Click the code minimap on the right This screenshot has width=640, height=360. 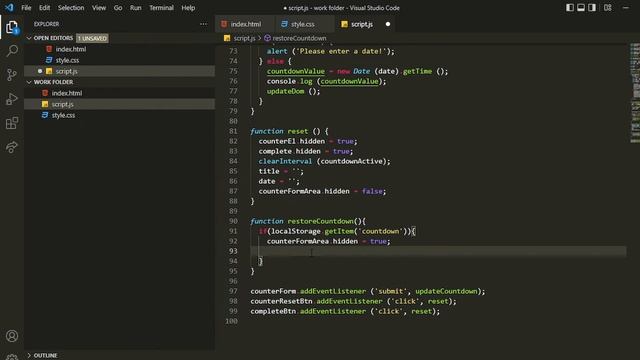pyautogui.click(x=635, y=92)
